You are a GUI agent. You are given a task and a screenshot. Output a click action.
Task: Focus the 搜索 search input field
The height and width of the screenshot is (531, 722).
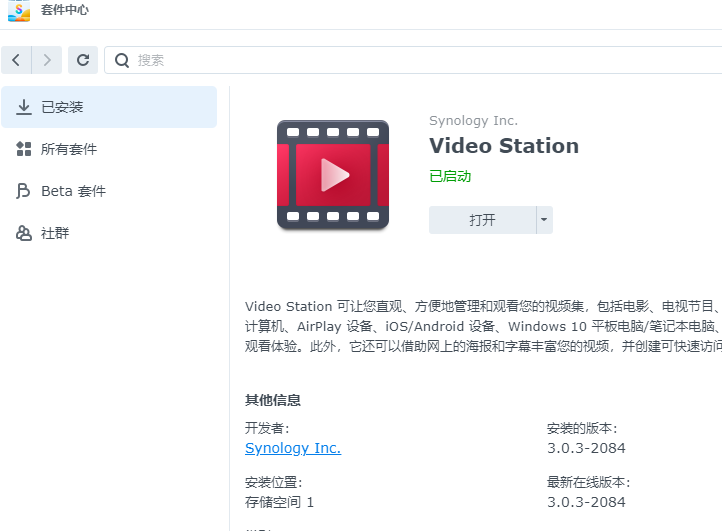tap(400, 60)
